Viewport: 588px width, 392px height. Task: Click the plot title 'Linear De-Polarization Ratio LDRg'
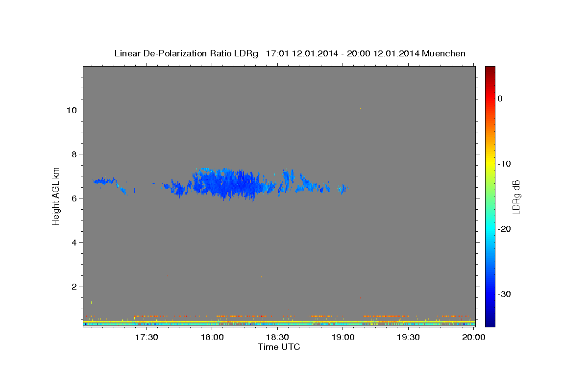(186, 53)
